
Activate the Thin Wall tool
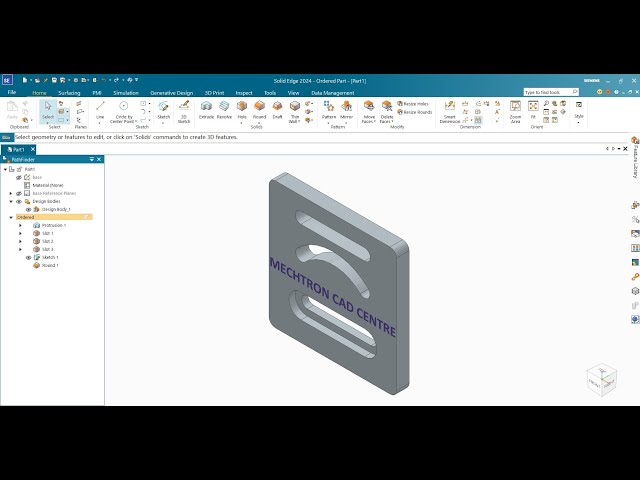click(x=295, y=112)
